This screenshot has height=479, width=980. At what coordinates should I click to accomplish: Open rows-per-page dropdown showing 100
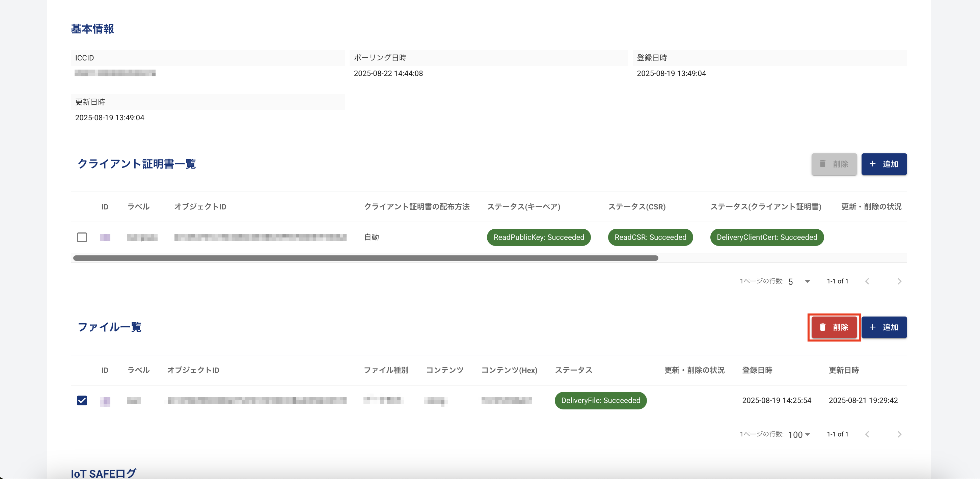(800, 434)
